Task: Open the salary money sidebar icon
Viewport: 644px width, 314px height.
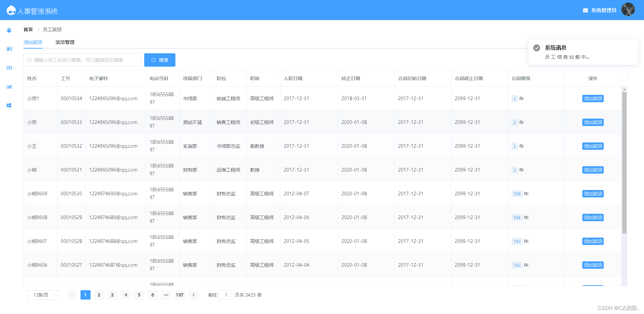Action: click(x=9, y=68)
